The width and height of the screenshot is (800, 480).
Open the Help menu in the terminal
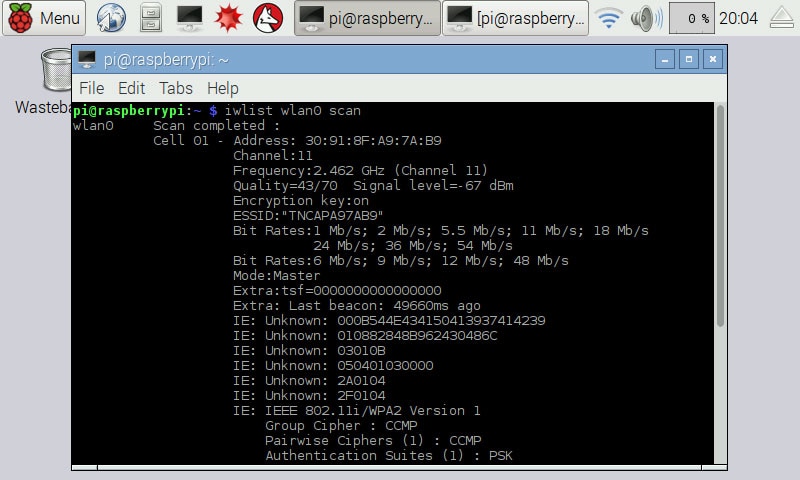coord(222,88)
